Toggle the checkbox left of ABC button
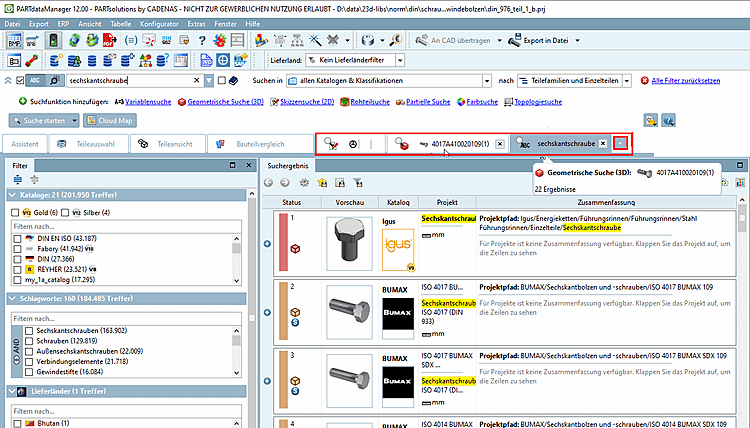The height and width of the screenshot is (428, 750). pyautogui.click(x=20, y=80)
